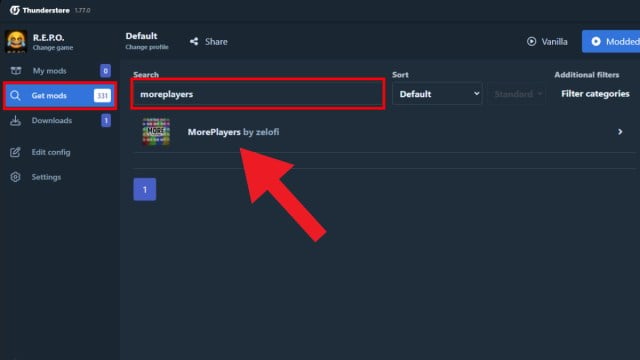This screenshot has height=360, width=640.
Task: Open the Downloads section
Action: click(60, 120)
